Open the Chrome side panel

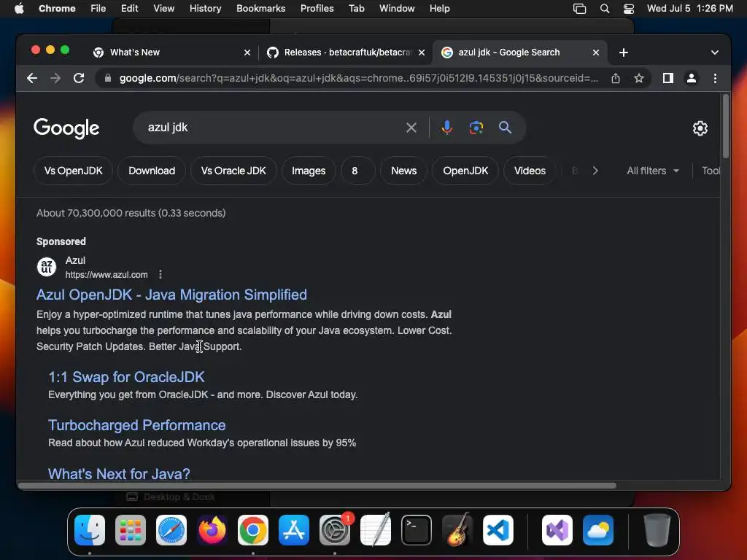668,78
